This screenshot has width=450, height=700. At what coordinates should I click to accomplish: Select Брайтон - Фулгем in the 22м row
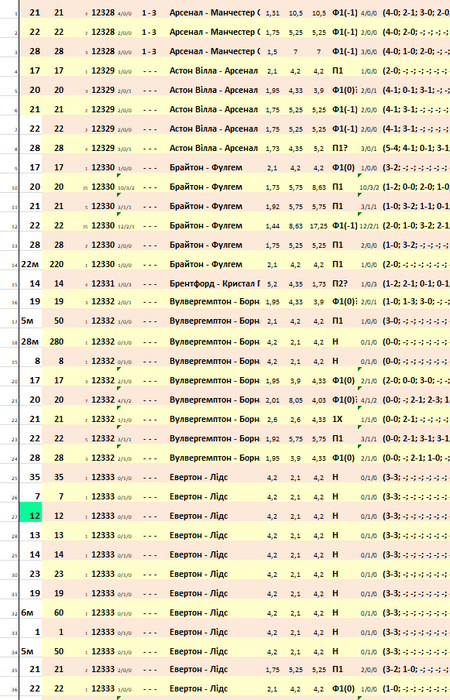(x=206, y=264)
